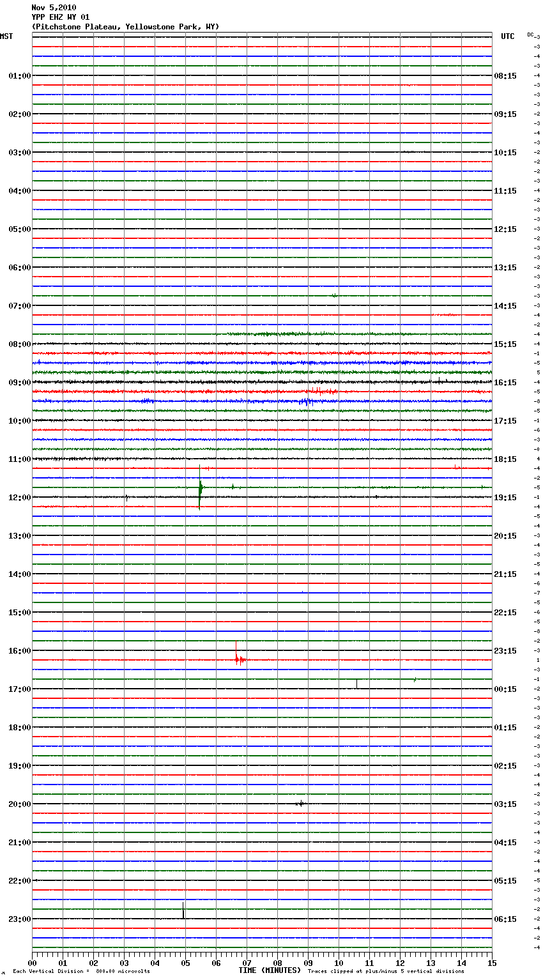Click the 'DC' offset column header
The image size is (543, 980).
pyautogui.click(x=530, y=34)
